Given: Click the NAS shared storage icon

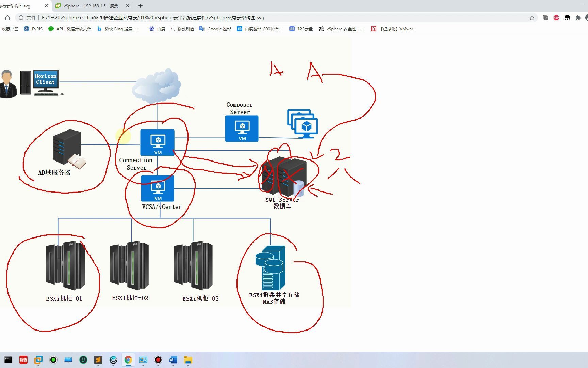Looking at the screenshot, I should click(270, 268).
